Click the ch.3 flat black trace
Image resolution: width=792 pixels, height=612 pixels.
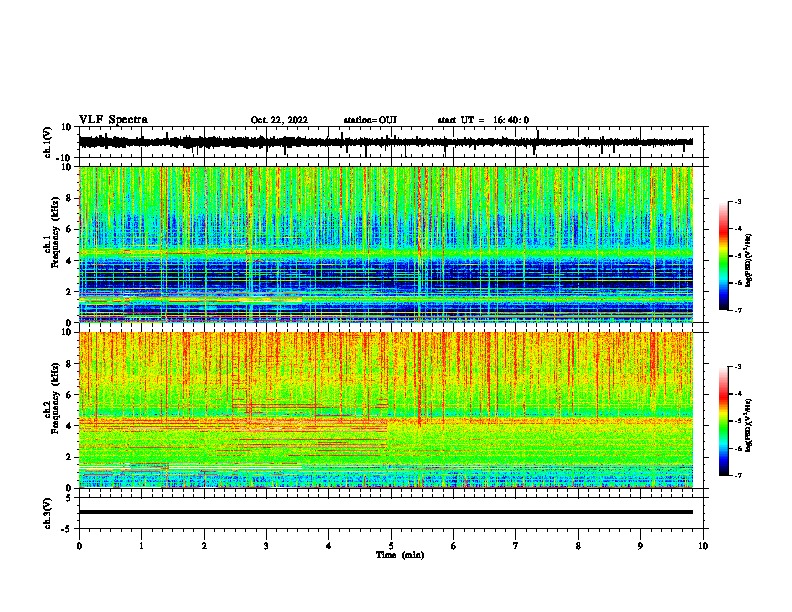pos(386,512)
